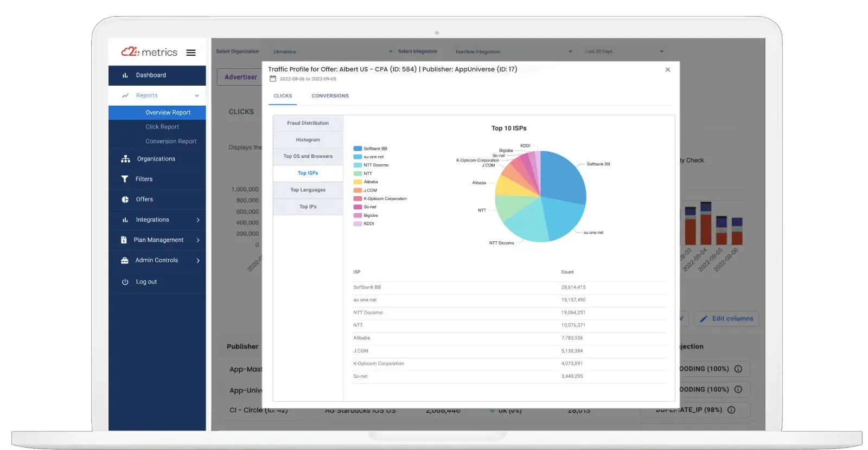Viewport: 868px width, 450px height.
Task: Collapse the Reports menu chevron
Action: pos(197,95)
